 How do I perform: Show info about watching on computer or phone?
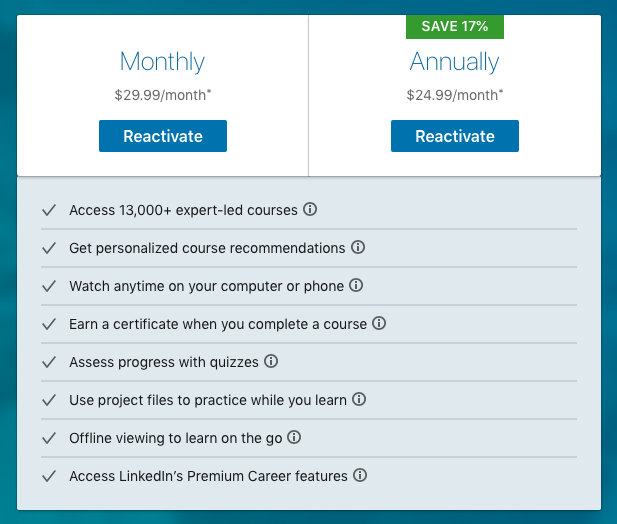click(x=356, y=286)
